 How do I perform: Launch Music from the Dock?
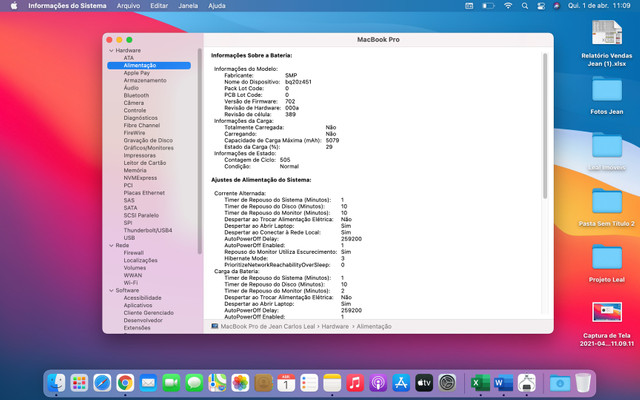click(355, 383)
